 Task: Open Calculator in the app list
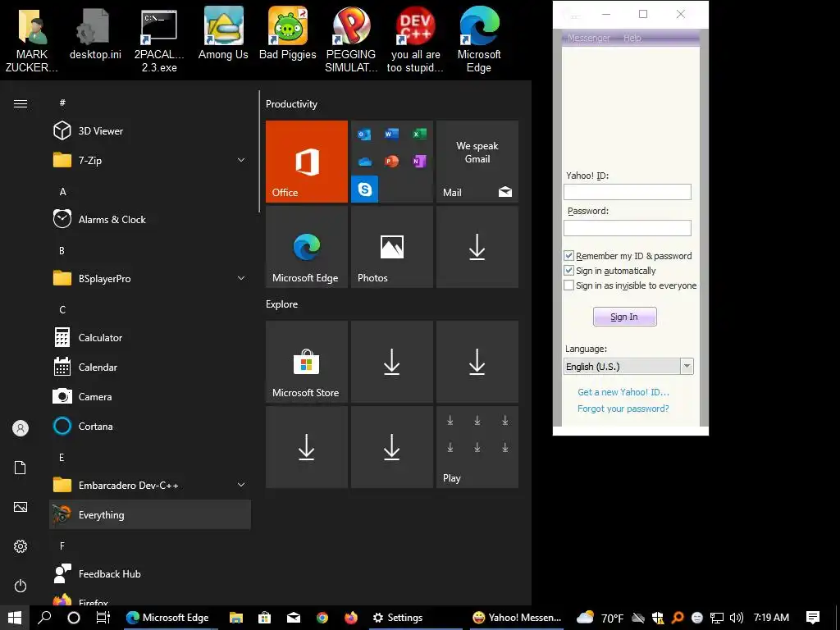[x=150, y=337]
